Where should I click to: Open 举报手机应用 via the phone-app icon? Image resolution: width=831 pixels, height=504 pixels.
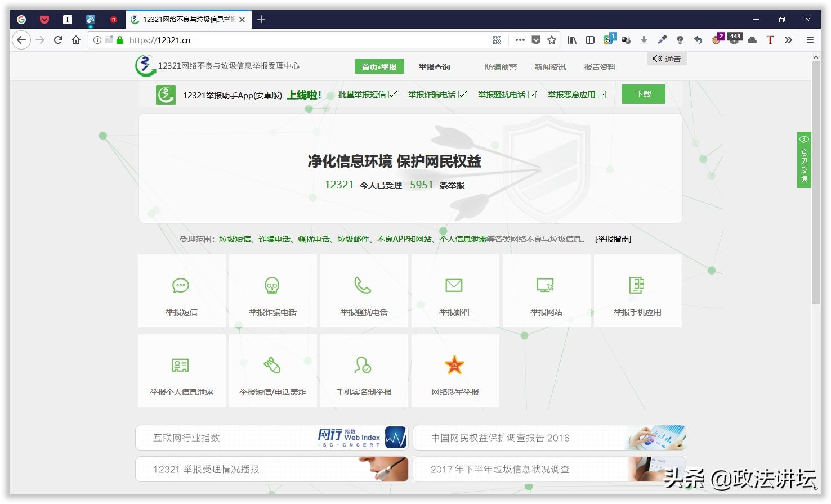[637, 285]
